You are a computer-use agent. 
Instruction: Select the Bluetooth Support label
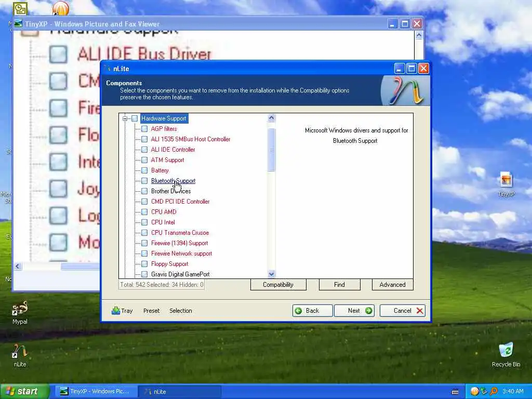coord(173,181)
